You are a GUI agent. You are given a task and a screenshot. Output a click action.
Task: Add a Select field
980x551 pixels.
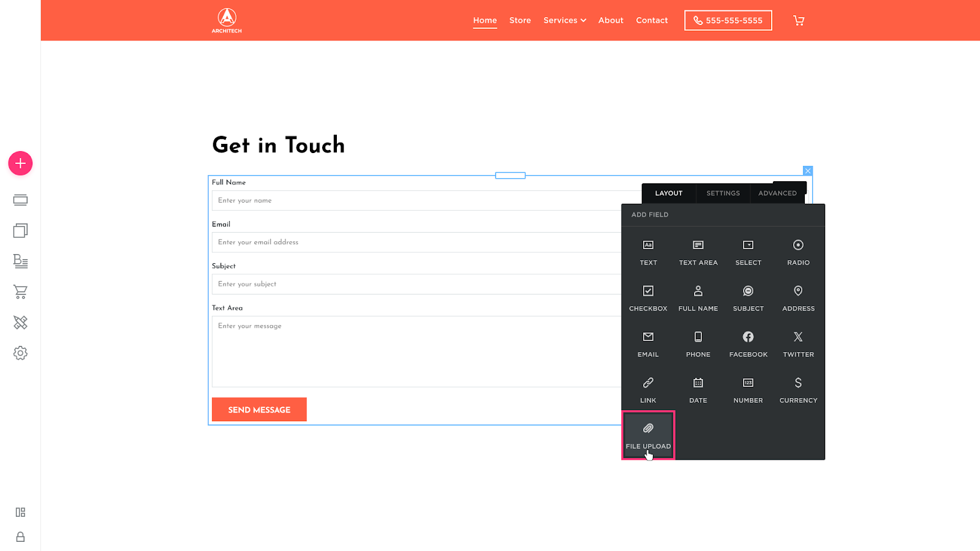click(748, 253)
